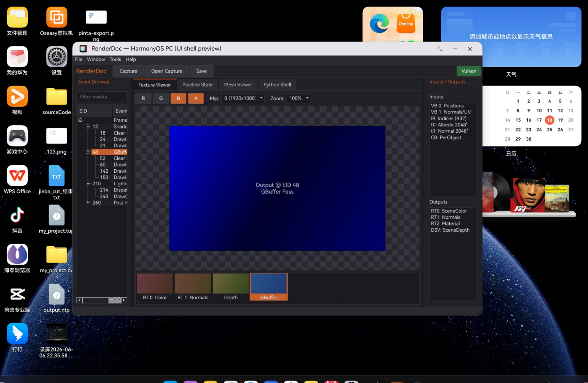588x383 pixels.
Task: Open Microsoft Edge from the desktop widget
Action: (379, 24)
